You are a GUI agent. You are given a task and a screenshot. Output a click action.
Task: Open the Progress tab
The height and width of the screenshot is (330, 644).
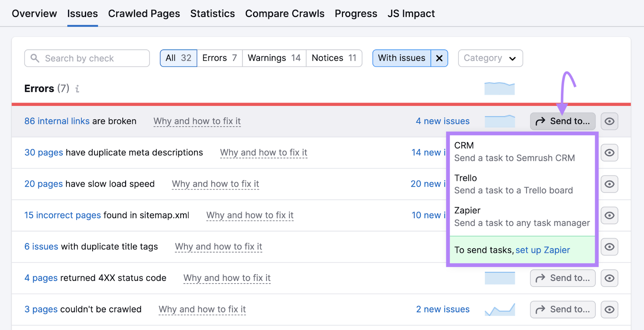click(x=356, y=14)
